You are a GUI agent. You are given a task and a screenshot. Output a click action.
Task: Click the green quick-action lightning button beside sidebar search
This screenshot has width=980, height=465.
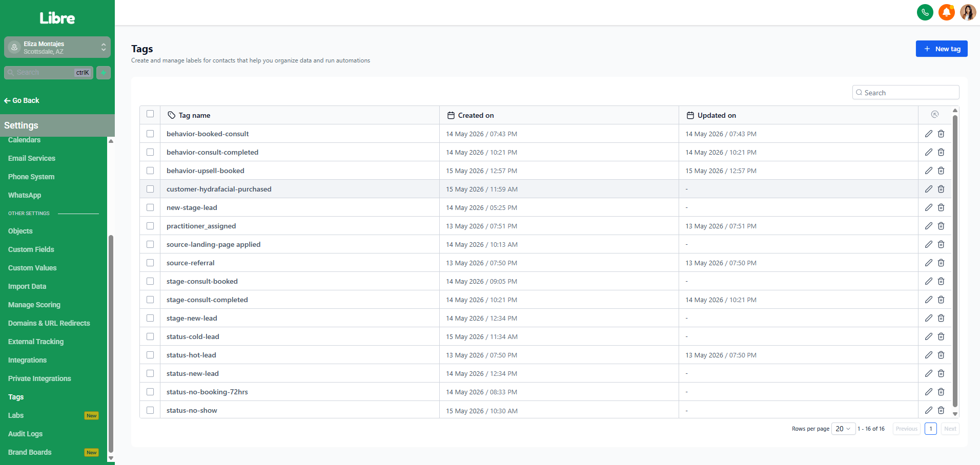click(104, 73)
